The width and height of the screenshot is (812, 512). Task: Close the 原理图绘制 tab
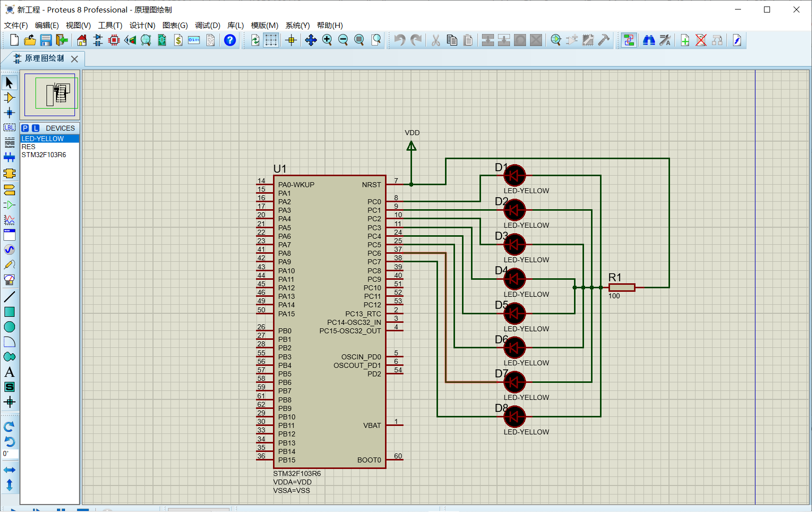pos(74,59)
